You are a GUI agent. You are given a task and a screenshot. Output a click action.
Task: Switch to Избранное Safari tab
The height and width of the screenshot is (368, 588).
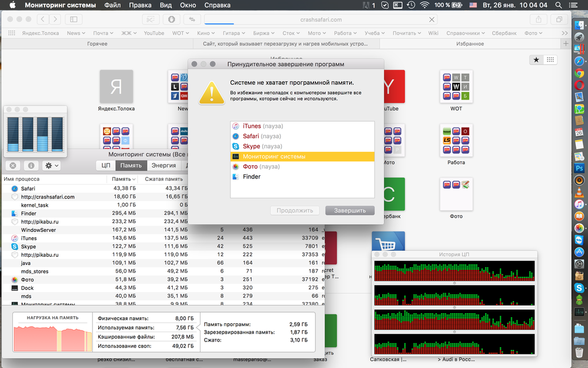pyautogui.click(x=470, y=44)
